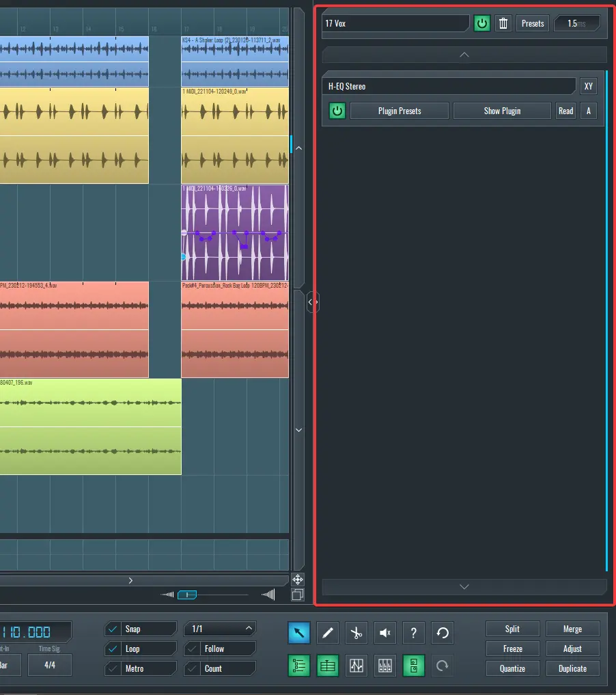The image size is (616, 695).
Task: Select the arrow pointer tool
Action: tap(299, 633)
